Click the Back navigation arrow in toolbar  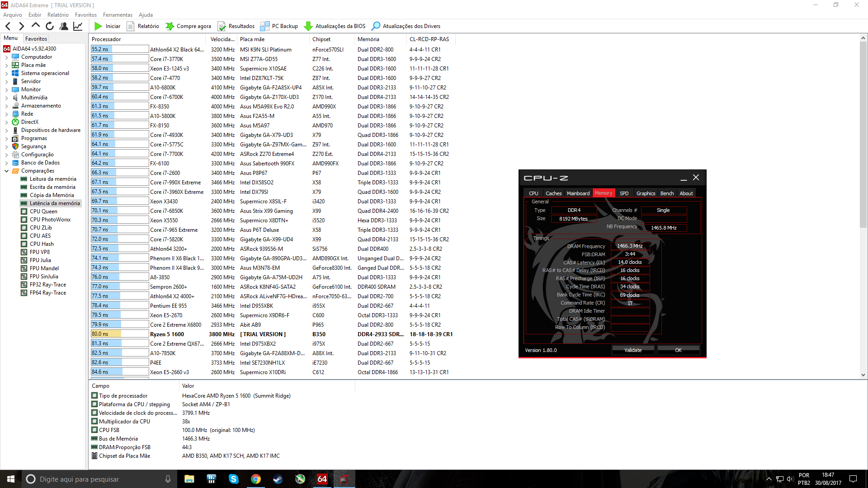8,26
